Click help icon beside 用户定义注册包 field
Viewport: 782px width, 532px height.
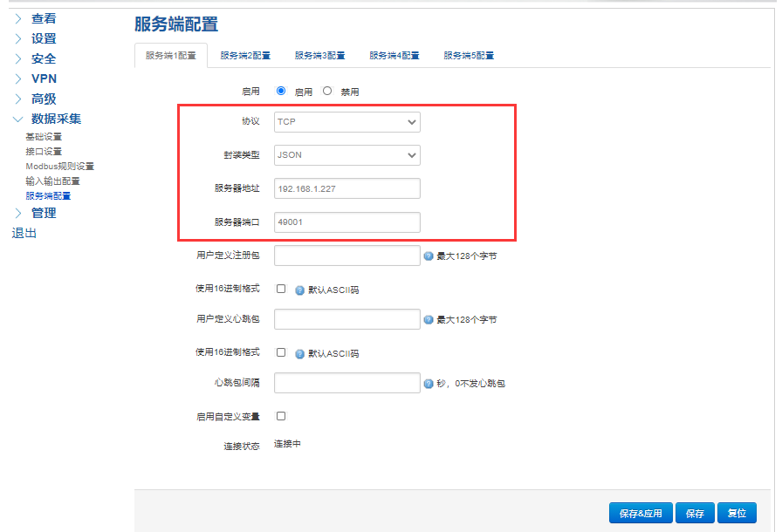click(429, 256)
